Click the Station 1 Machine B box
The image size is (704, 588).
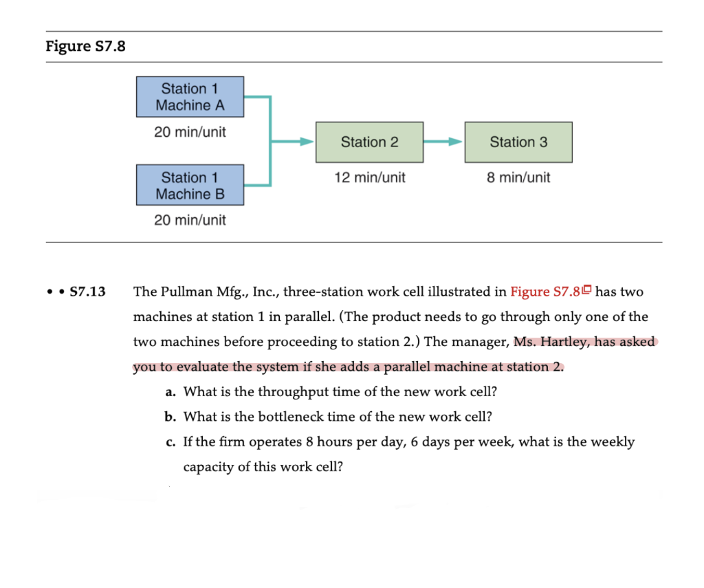(190, 184)
